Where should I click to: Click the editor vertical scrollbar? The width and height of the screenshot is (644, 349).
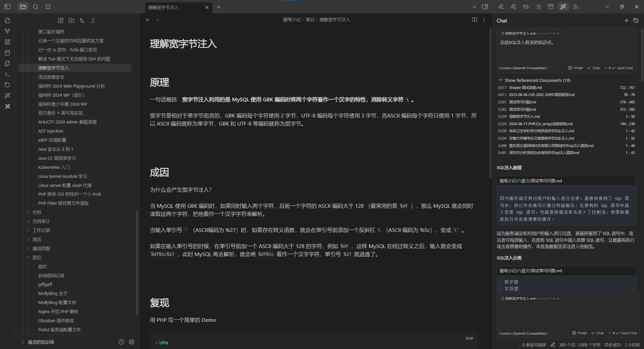coord(490,101)
